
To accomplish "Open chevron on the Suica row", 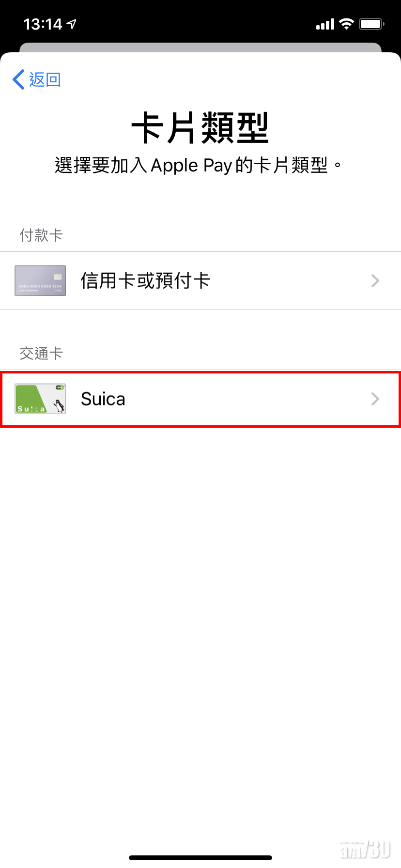I will point(375,399).
